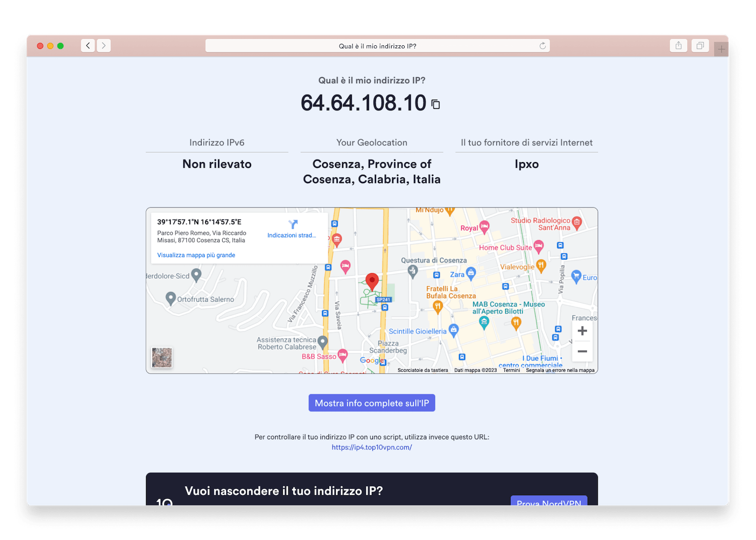756x540 pixels.
Task: Click the Ipxo provider name
Action: tap(527, 164)
